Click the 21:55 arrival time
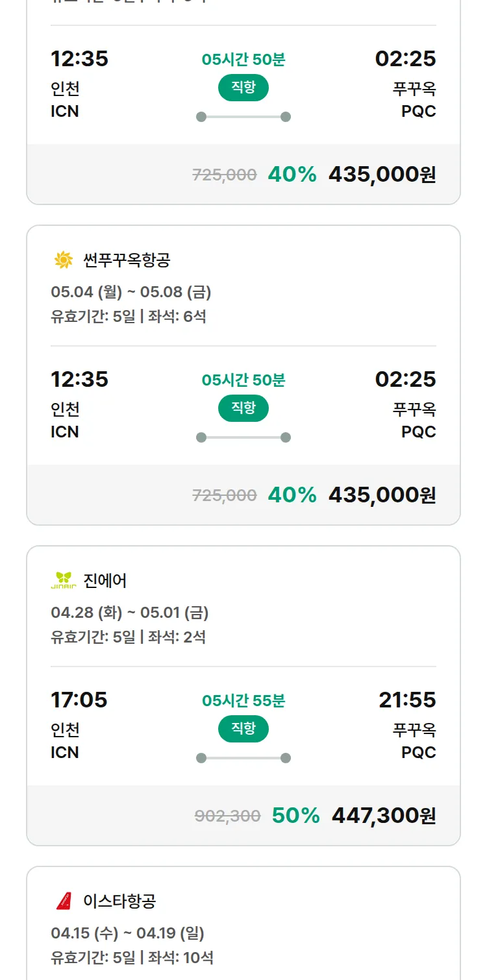The image size is (487, 980). (x=407, y=700)
